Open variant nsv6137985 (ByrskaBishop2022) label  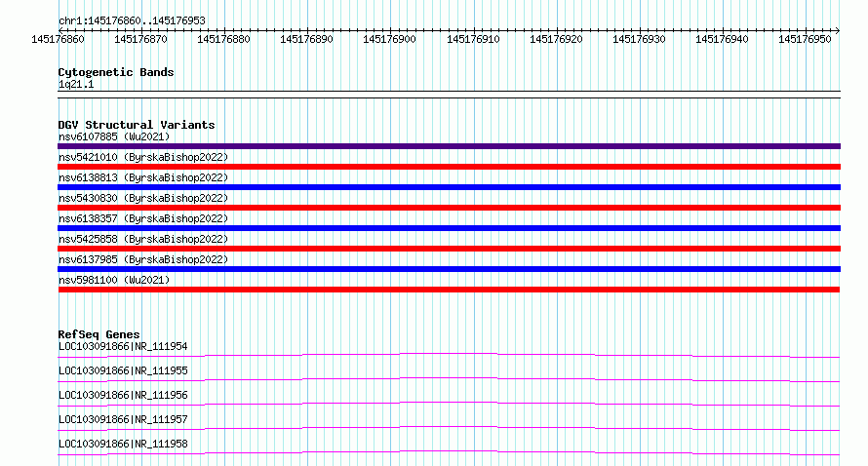143,259
